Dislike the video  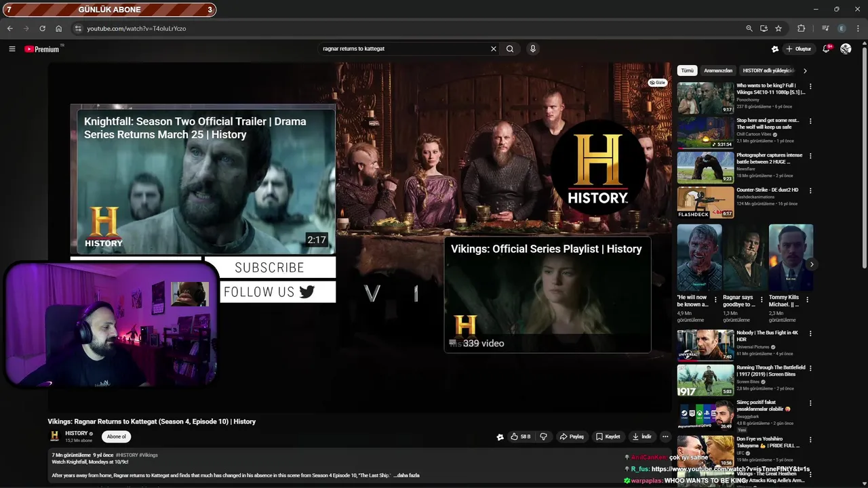tap(543, 436)
